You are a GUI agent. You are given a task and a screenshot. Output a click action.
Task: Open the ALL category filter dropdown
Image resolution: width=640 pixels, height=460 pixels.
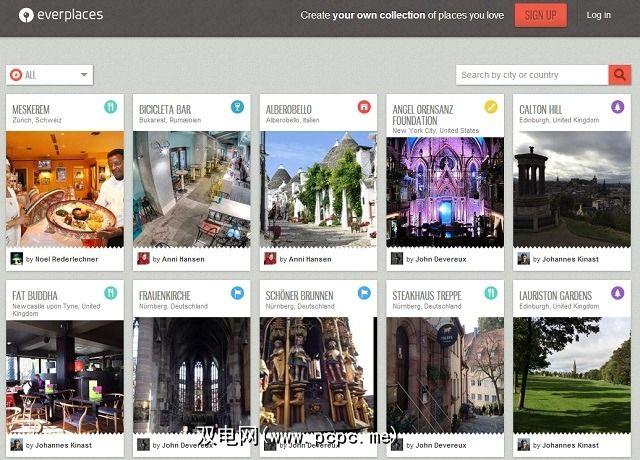[x=49, y=75]
